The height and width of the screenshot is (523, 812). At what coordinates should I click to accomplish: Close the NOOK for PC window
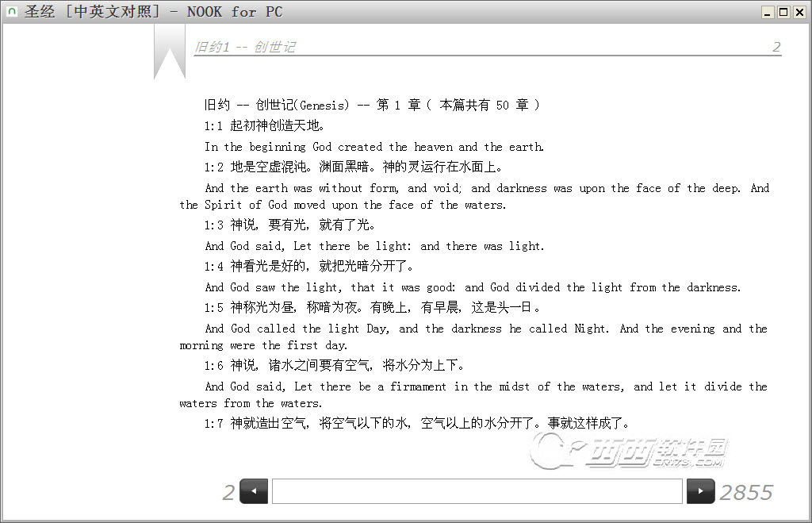(x=799, y=12)
